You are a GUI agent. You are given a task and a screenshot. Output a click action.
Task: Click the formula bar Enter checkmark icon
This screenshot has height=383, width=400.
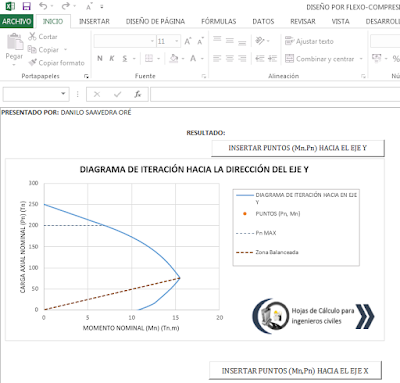point(117,95)
